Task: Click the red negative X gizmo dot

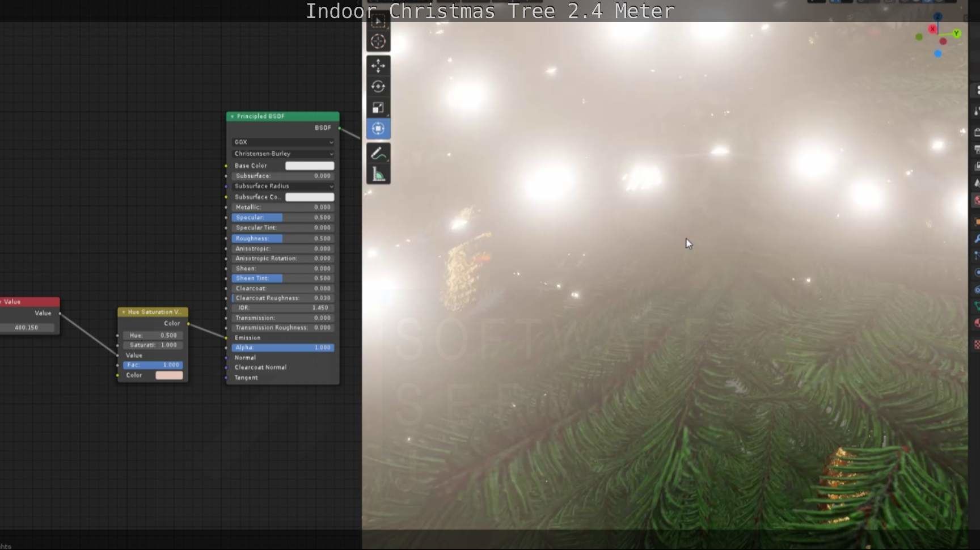Action: click(x=943, y=41)
